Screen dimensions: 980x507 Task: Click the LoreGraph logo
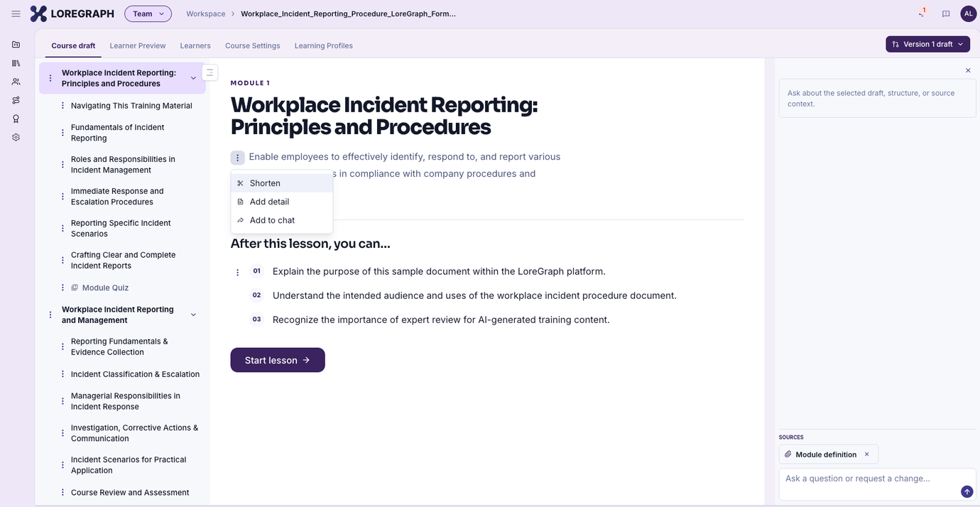(x=72, y=13)
